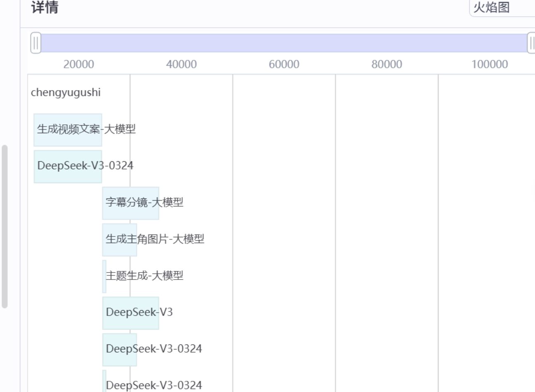Screen dimensions: 535x392
Task: Select the 字幕分镜-大模型 span bar
Action: (x=131, y=203)
